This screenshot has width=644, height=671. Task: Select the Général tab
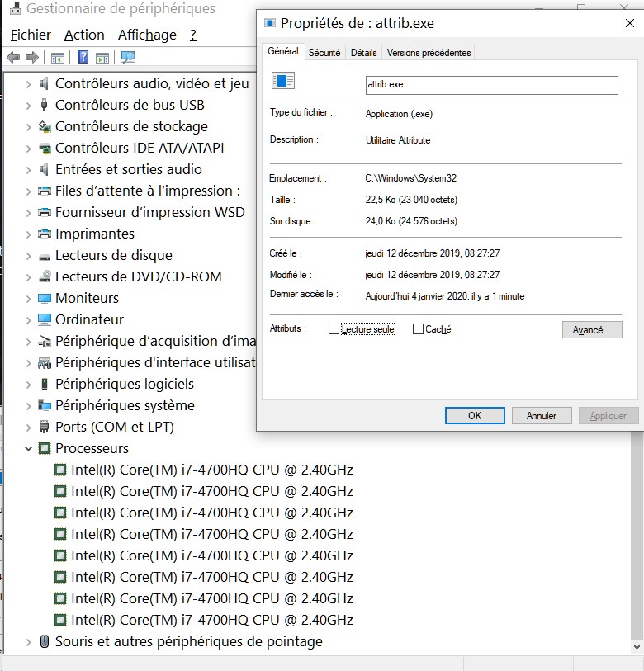[283, 51]
